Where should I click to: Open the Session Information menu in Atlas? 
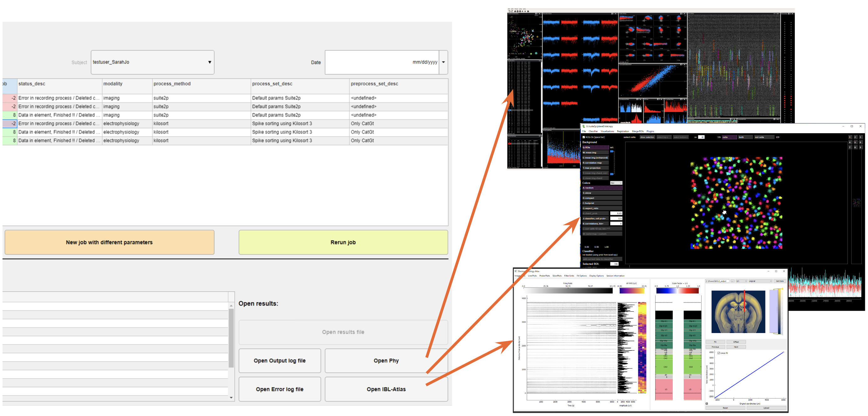615,276
